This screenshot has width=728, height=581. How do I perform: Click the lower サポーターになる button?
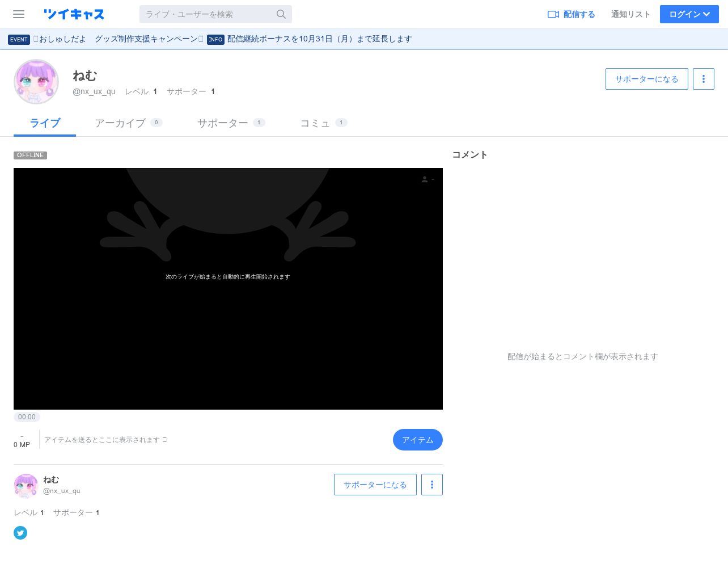pos(375,485)
